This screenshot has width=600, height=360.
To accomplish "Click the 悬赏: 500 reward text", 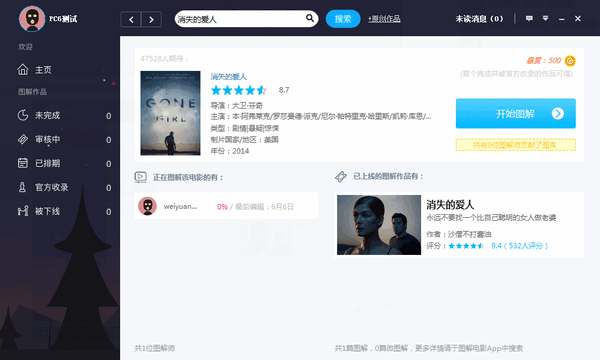I will (543, 60).
